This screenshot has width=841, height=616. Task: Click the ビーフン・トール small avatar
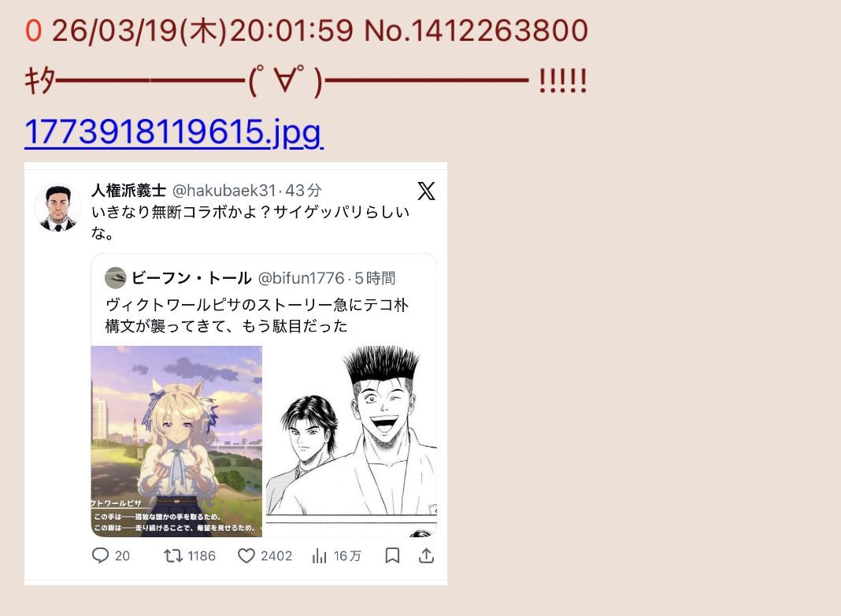[115, 278]
